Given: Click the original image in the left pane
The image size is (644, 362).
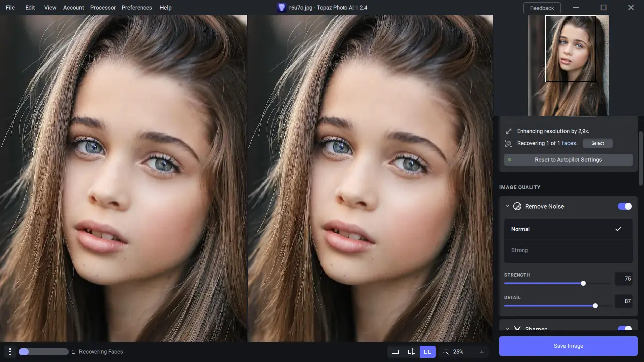Looking at the screenshot, I should pyautogui.click(x=123, y=178).
